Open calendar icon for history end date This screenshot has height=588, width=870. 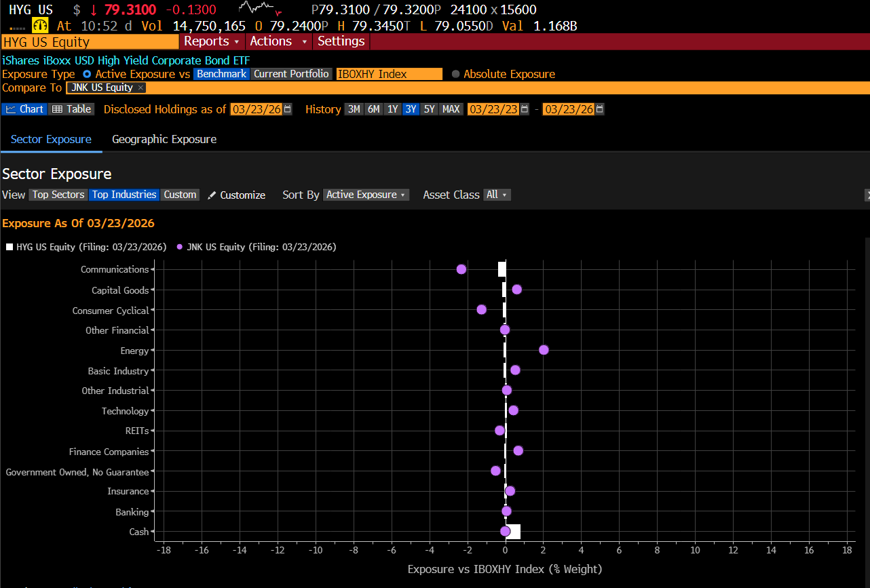tap(599, 109)
